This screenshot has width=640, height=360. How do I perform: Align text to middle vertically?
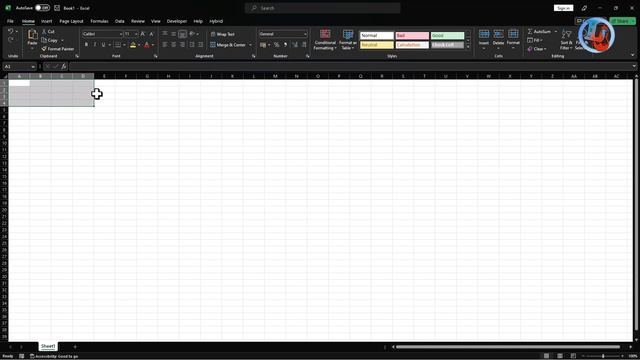pos(173,34)
